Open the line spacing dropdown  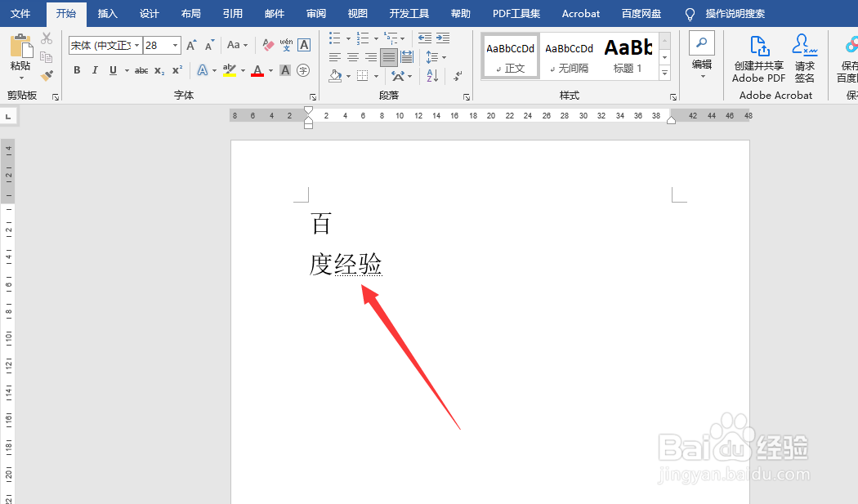(436, 57)
